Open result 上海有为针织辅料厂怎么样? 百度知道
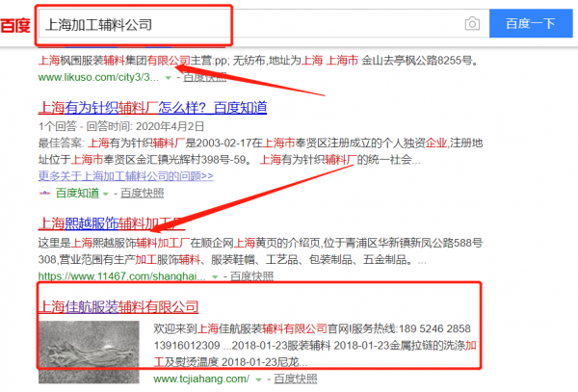This screenshot has height=392, width=578. [x=152, y=107]
